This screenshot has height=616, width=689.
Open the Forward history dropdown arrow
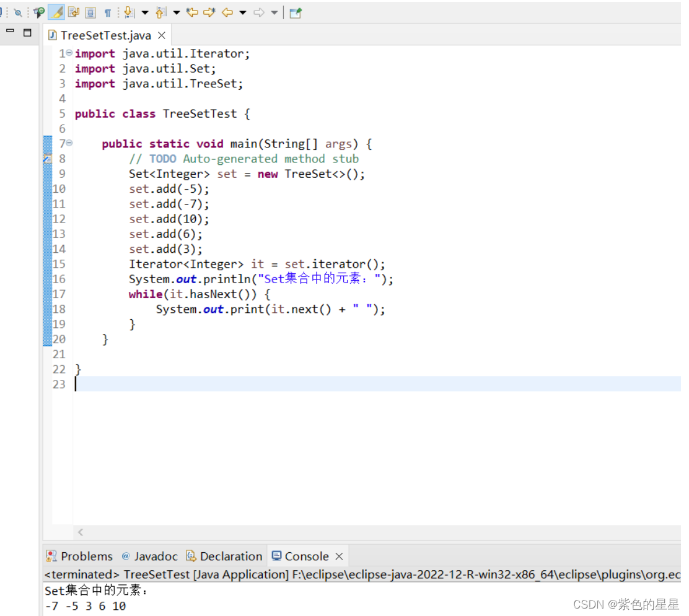tap(274, 13)
